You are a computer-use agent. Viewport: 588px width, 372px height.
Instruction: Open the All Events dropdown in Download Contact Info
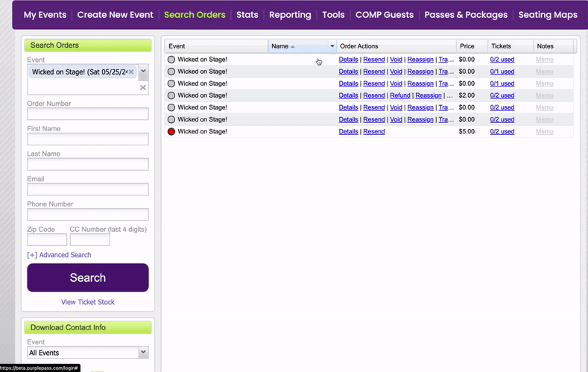pos(143,352)
